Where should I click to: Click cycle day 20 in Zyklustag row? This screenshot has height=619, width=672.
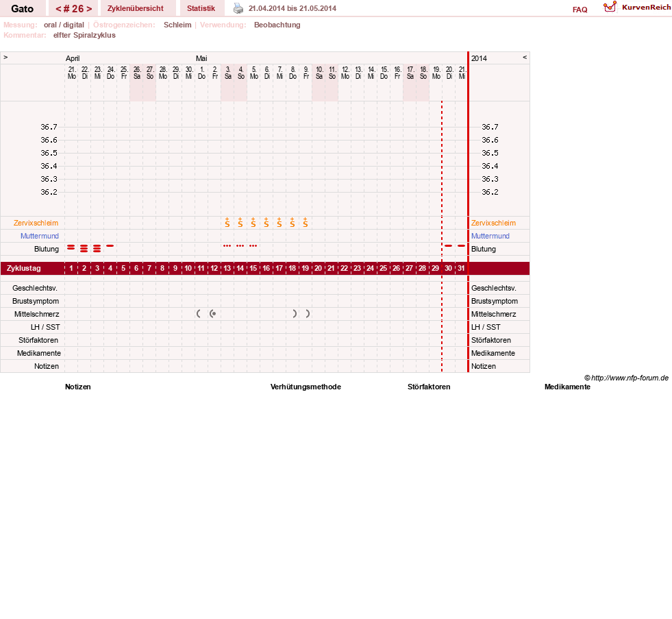click(x=318, y=268)
